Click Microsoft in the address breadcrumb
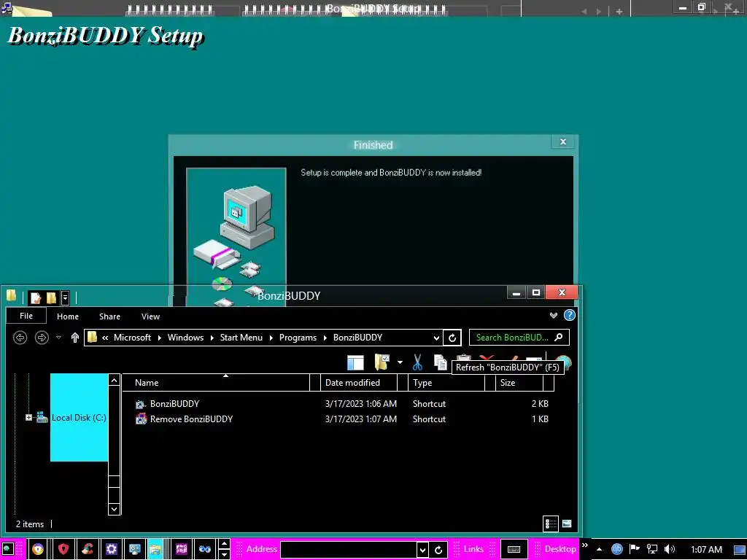747x560 pixels. 132,338
